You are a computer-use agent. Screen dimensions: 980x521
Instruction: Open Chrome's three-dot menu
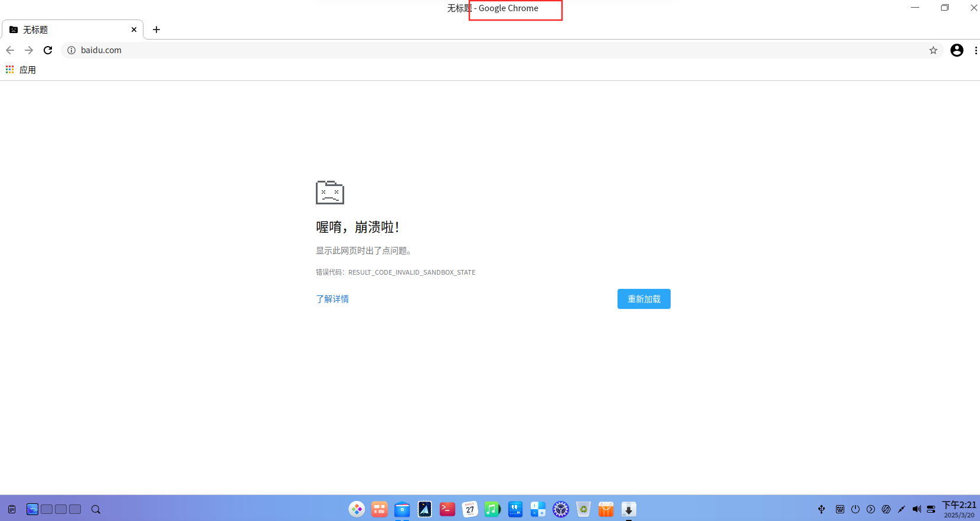pyautogui.click(x=975, y=50)
